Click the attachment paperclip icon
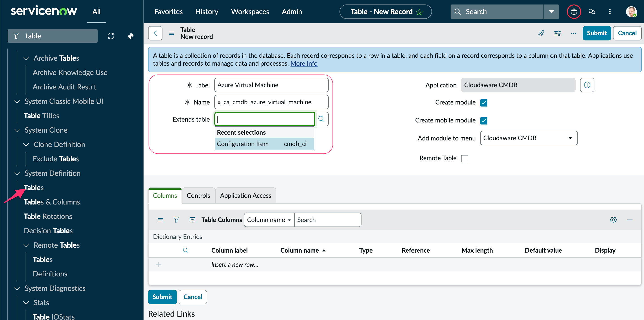 coord(541,33)
